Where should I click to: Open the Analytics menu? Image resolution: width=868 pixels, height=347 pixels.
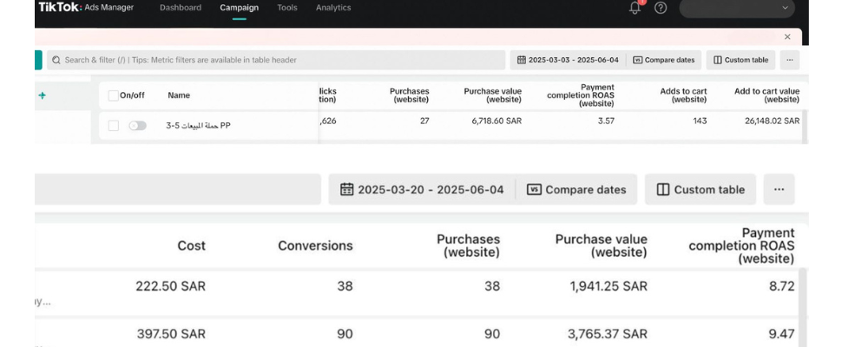click(333, 8)
